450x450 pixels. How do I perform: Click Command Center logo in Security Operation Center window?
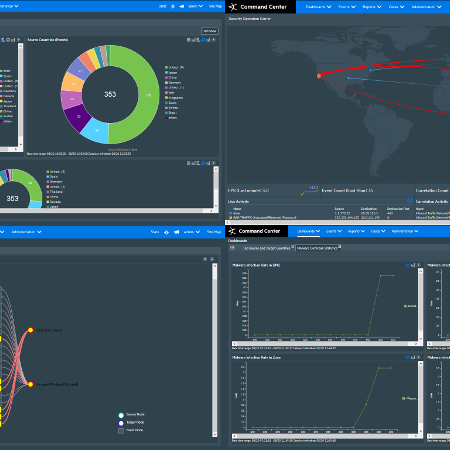click(260, 7)
